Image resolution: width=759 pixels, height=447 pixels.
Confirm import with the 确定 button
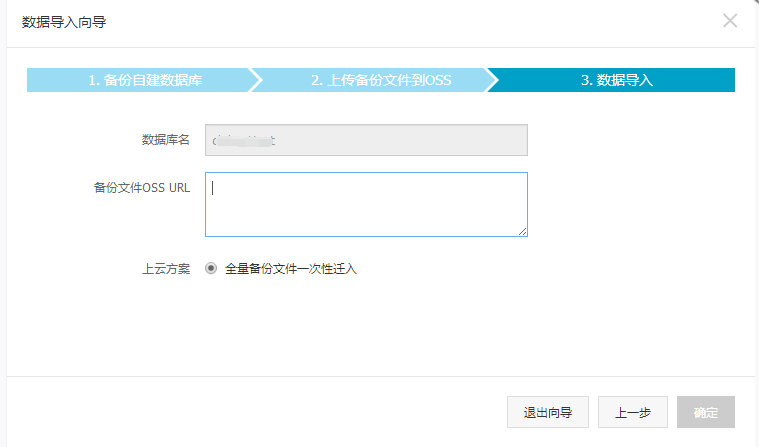[706, 412]
